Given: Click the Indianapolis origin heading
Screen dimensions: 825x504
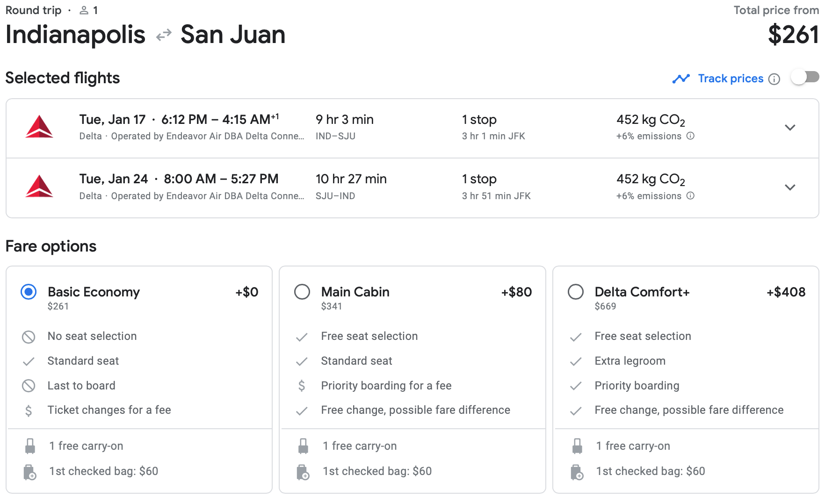Looking at the screenshot, I should click(75, 35).
